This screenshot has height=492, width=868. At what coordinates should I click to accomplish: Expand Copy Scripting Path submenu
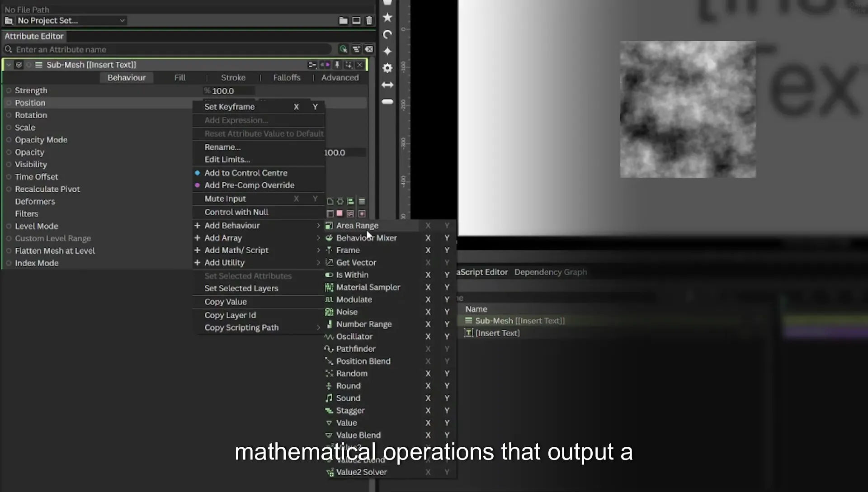(259, 327)
